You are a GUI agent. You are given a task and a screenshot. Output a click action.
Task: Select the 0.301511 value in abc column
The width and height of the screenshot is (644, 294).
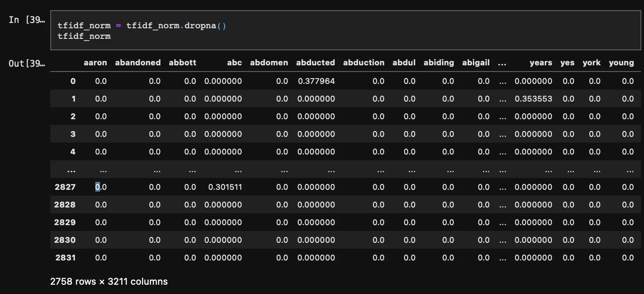[x=225, y=187]
